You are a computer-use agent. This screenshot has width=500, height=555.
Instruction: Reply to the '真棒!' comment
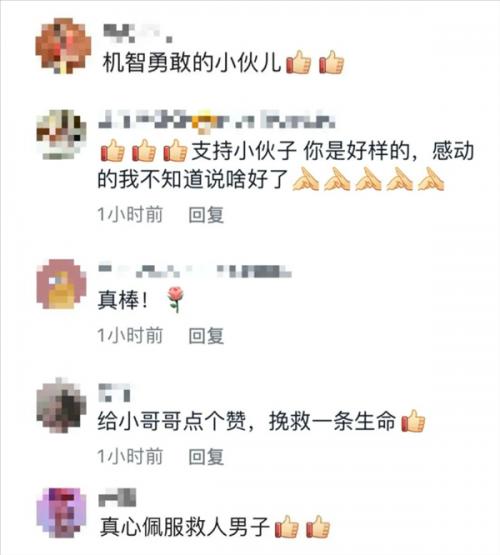206,335
